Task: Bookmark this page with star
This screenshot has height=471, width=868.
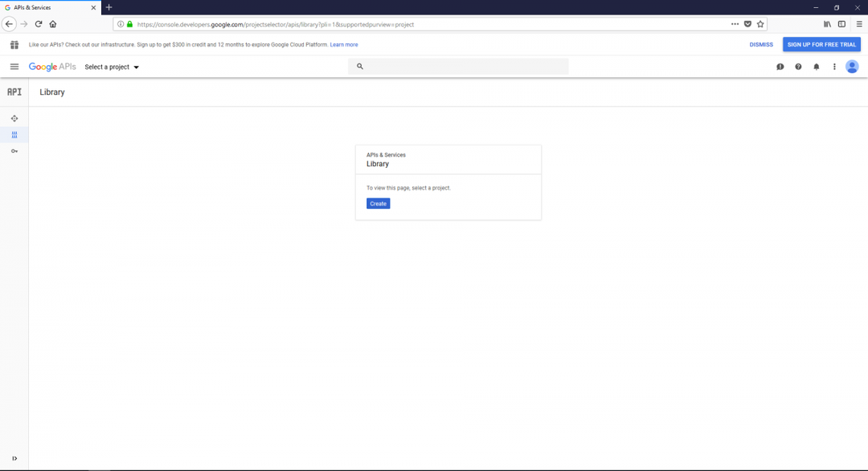Action: (x=760, y=24)
